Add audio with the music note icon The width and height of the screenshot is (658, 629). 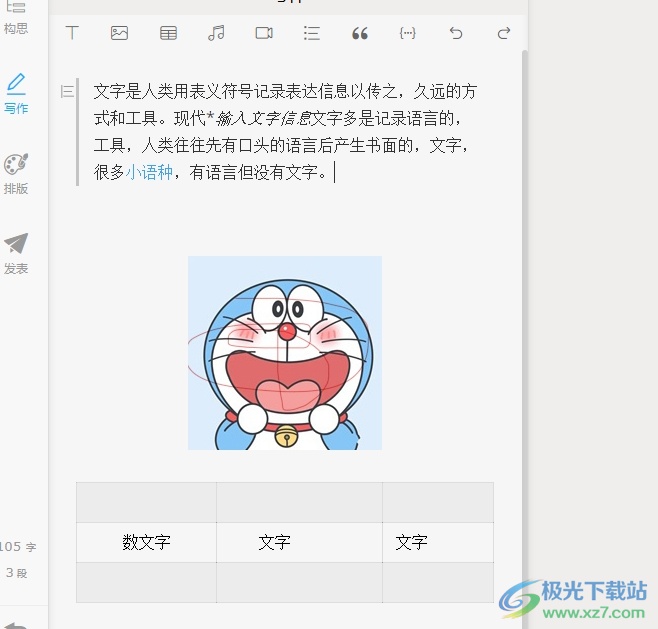(x=216, y=33)
